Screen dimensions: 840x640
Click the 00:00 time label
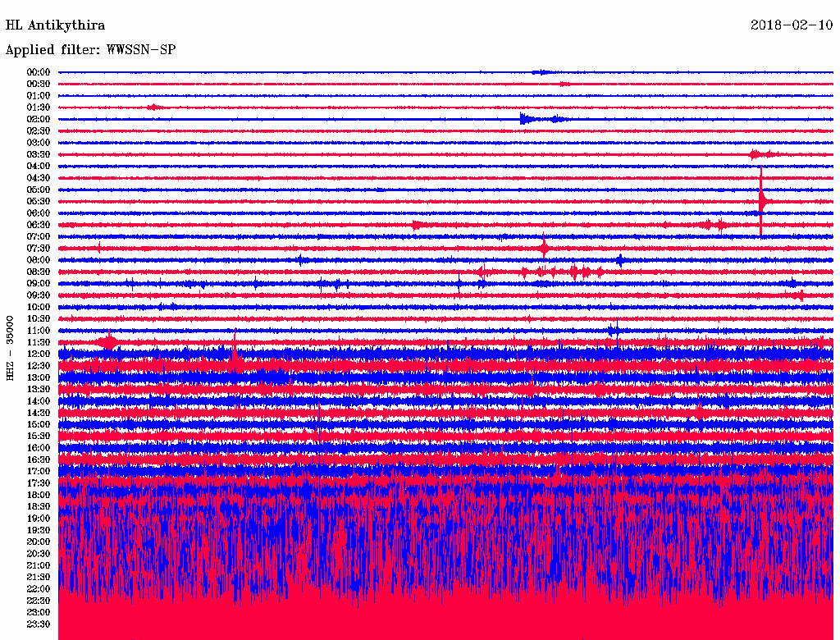[39, 72]
